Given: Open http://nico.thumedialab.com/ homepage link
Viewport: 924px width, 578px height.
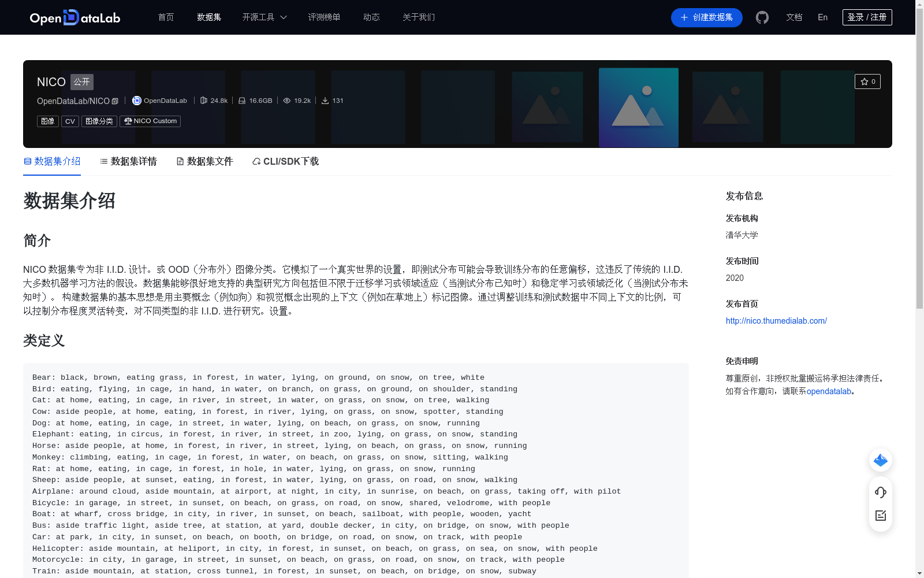Looking at the screenshot, I should pyautogui.click(x=776, y=321).
